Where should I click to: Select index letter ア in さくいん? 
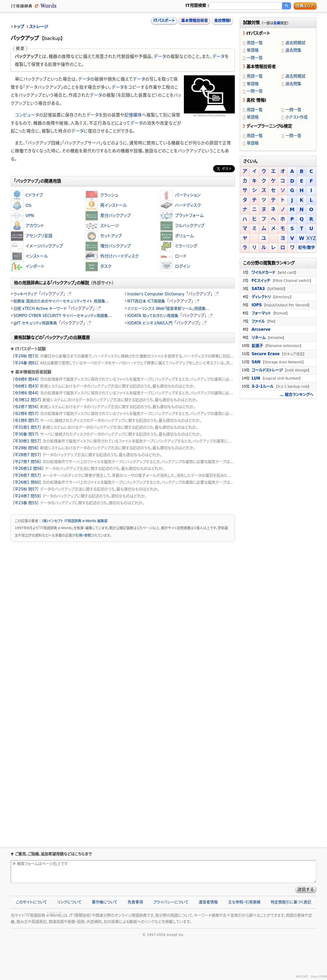click(245, 171)
